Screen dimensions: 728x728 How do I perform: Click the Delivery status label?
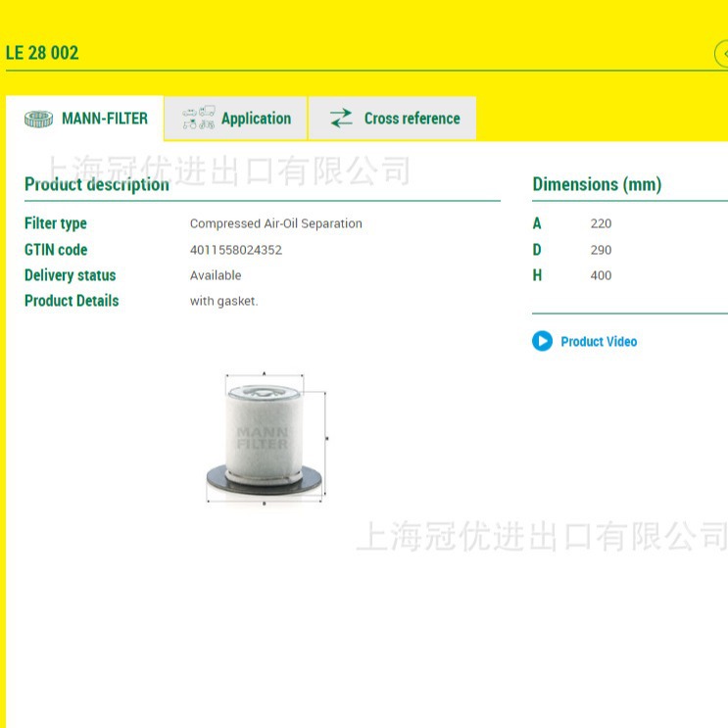[71, 275]
